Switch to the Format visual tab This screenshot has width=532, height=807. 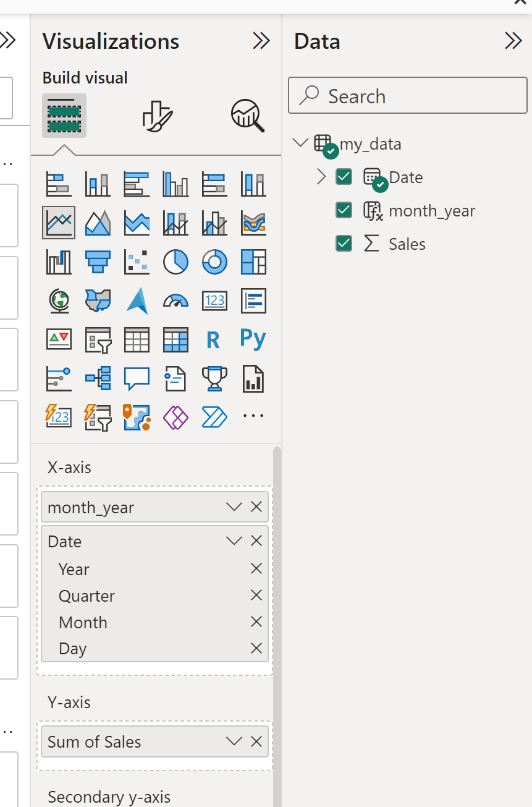click(x=157, y=116)
